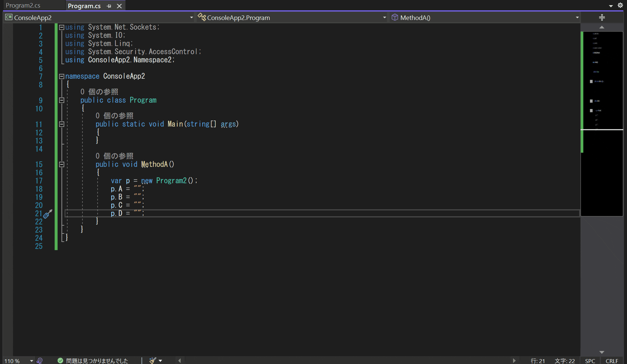Click the code health indicator icon
Screen dimensions: 627x364
pyautogui.click(x=40, y=360)
